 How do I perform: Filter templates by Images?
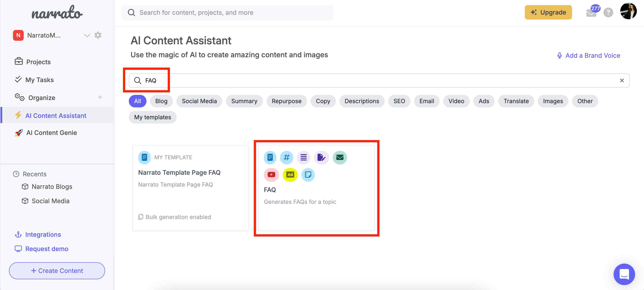[553, 101]
